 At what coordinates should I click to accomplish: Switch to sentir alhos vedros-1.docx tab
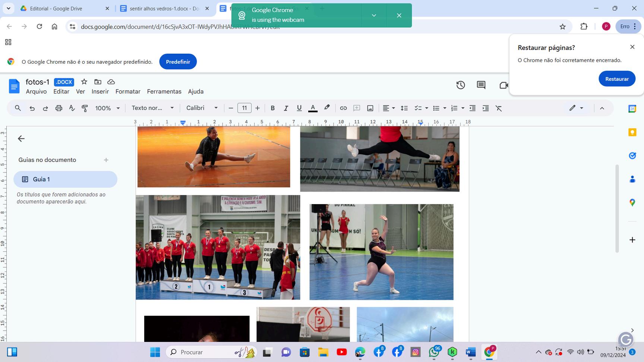click(165, 8)
